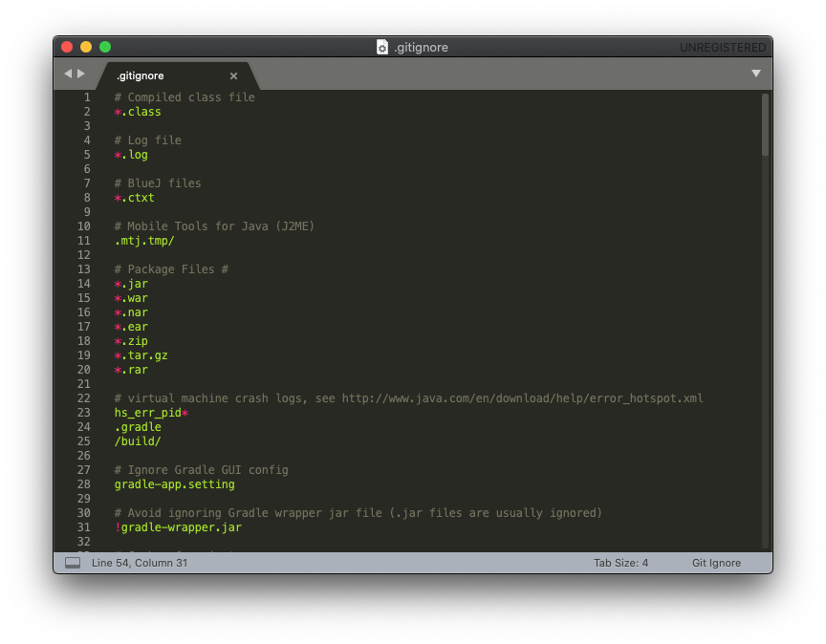Click the .gradle entry
The image size is (826, 644).
(138, 427)
